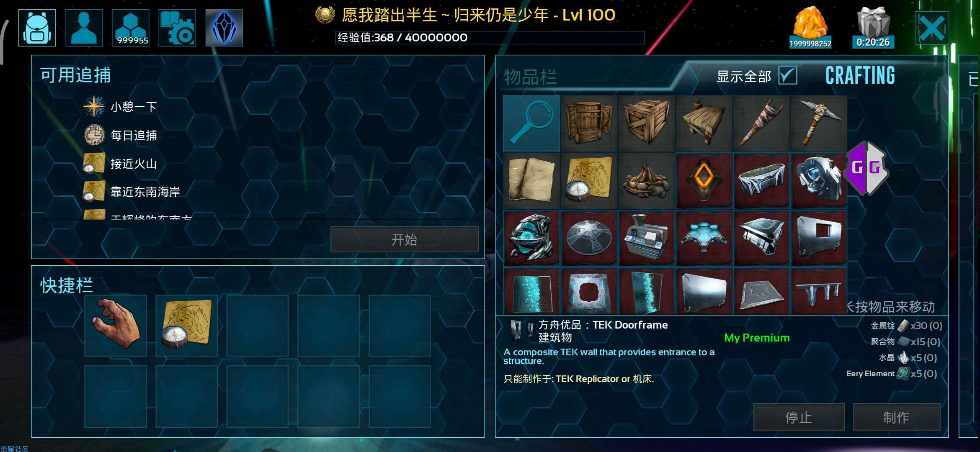Select the stone pickaxe crafting item
Image resolution: width=980 pixels, height=452 pixels.
pos(819,123)
